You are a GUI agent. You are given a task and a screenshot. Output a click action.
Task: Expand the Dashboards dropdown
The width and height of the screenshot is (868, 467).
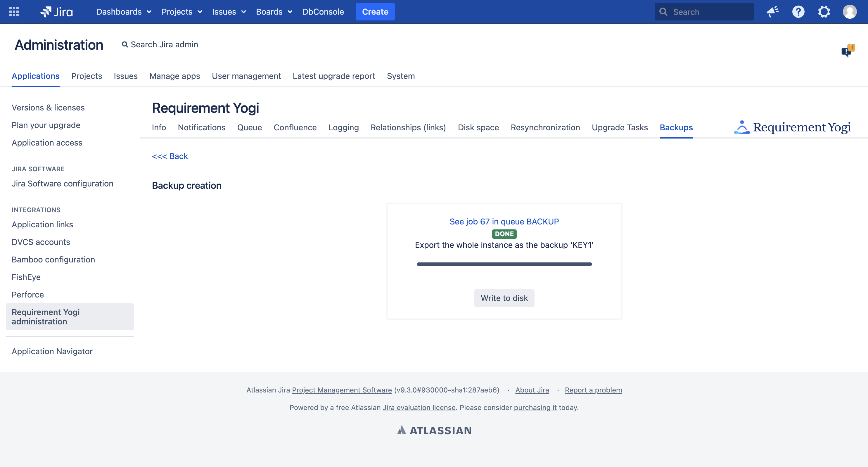pos(123,12)
